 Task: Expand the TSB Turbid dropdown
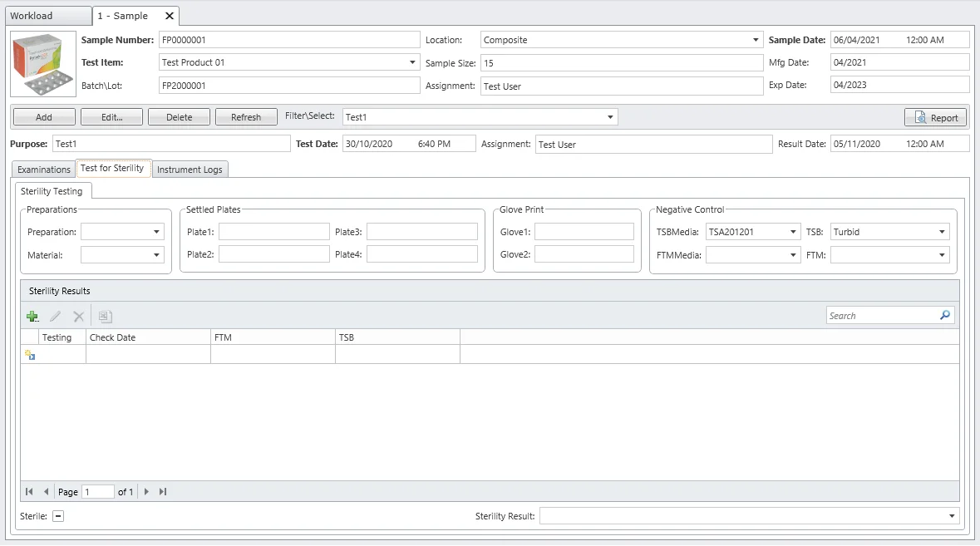pyautogui.click(x=942, y=233)
